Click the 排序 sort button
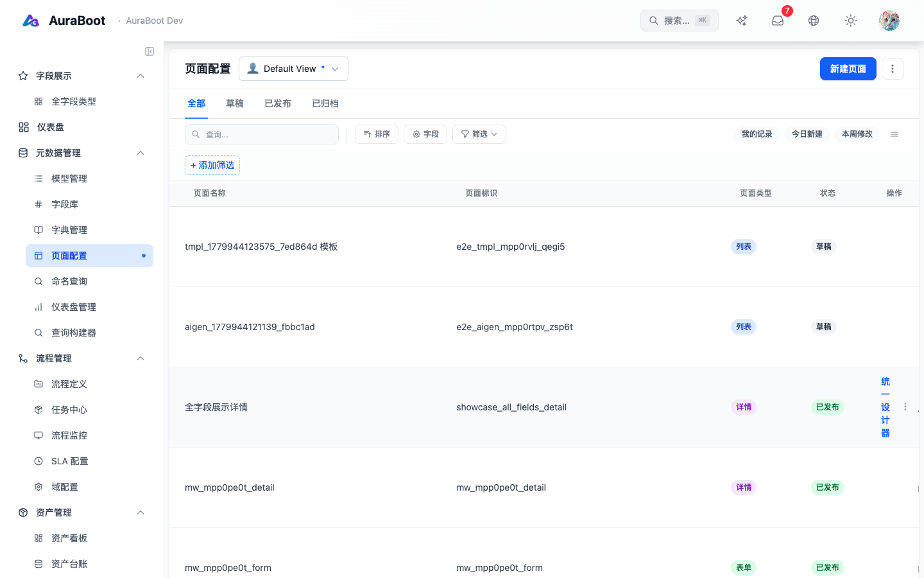Viewport: 924px width, 578px height. click(377, 134)
